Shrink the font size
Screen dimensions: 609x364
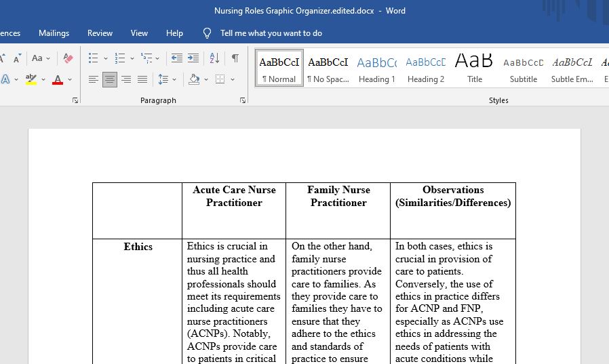17,58
